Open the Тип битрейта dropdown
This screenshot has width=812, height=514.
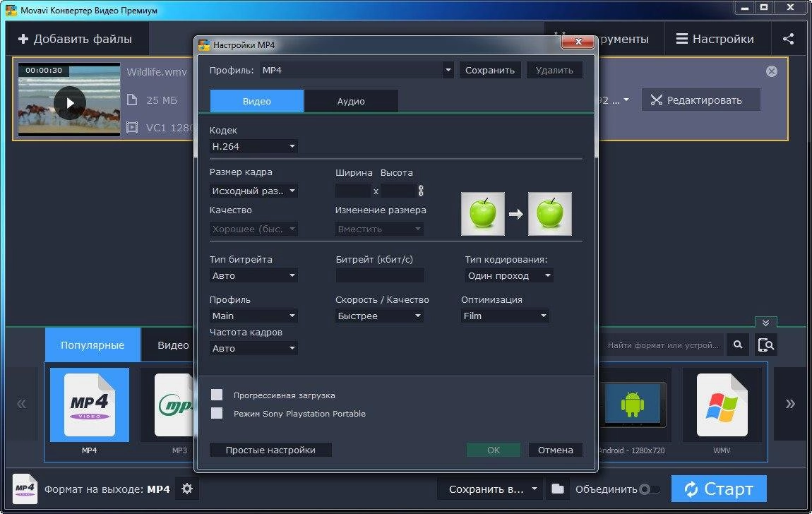[253, 275]
